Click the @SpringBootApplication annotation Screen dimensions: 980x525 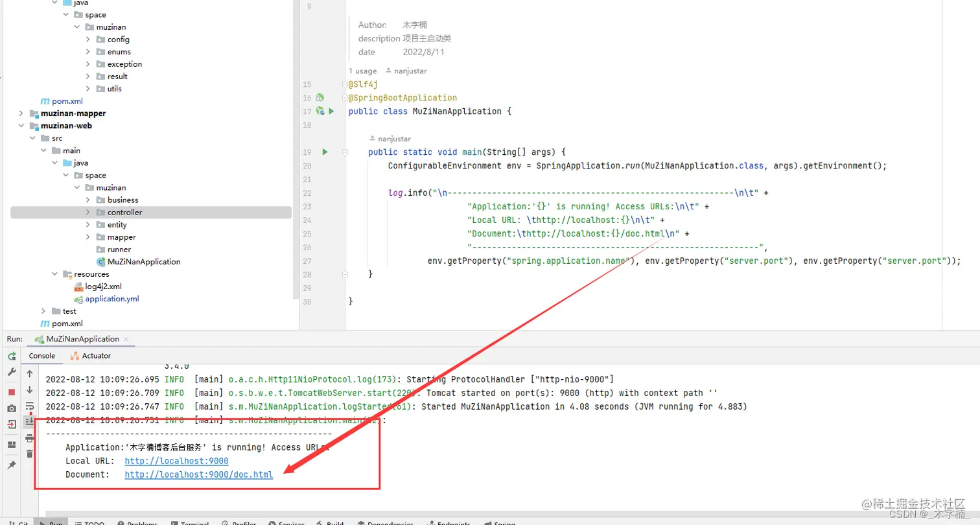coord(402,98)
